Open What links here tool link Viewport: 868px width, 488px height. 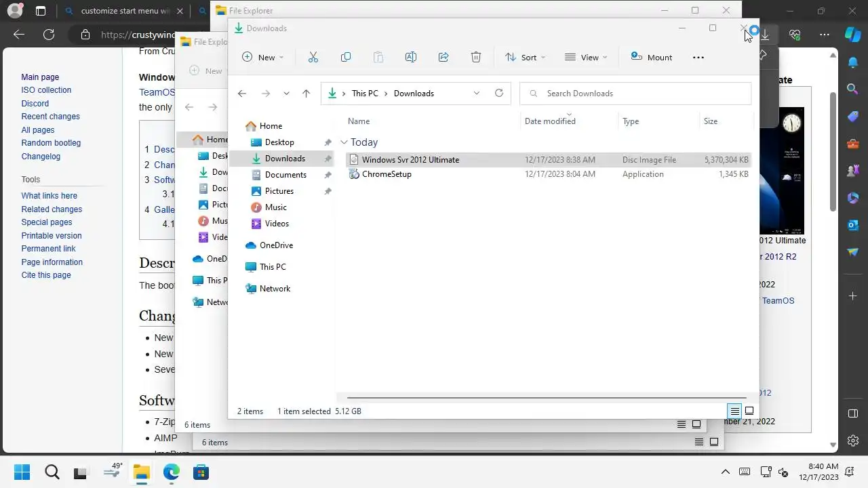click(49, 196)
